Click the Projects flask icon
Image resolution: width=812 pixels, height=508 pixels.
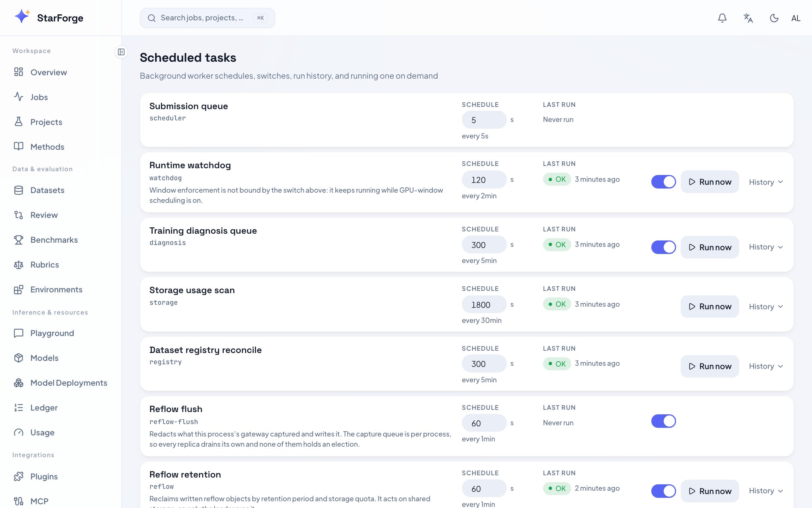coord(18,122)
